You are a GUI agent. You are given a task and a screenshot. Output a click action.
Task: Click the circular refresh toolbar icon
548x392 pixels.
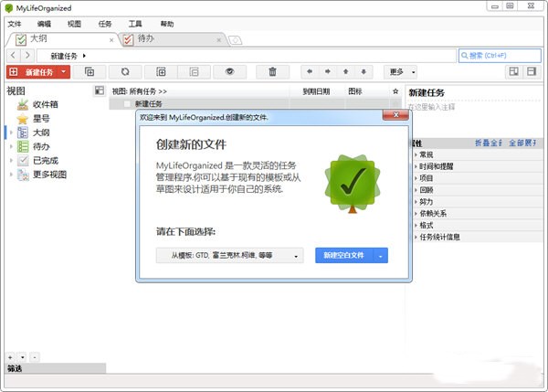(125, 72)
